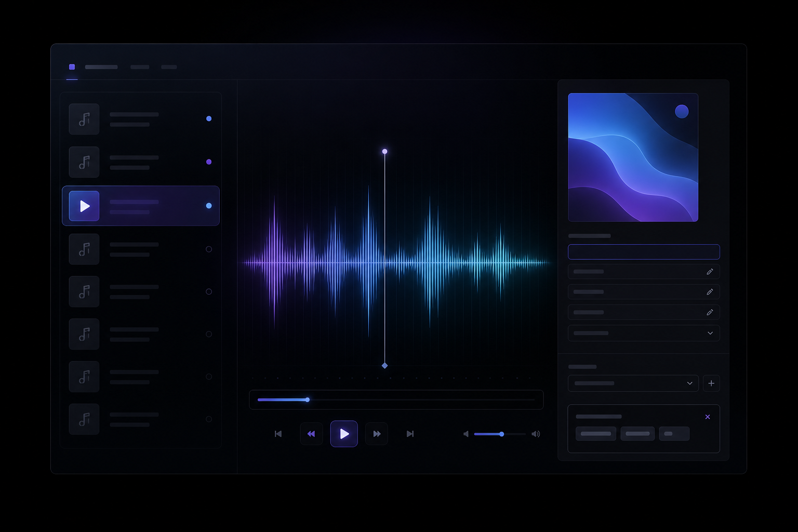Screen dimensions: 798x532
Task: Toggle the purple status dot on the second track
Action: [209, 162]
